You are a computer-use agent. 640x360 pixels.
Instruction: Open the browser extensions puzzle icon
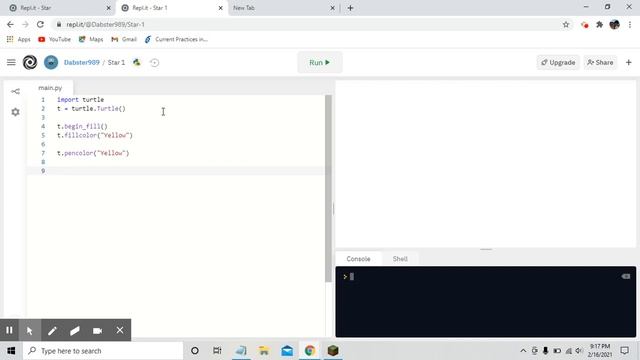pyautogui.click(x=600, y=24)
